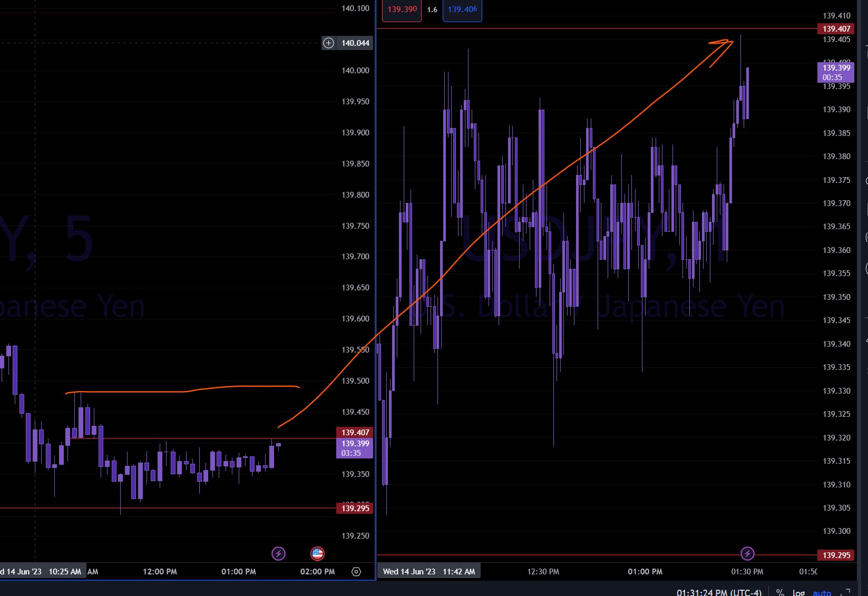Click the red 139.295 label on 1-minute chart
The width and height of the screenshot is (868, 596).
click(x=836, y=555)
